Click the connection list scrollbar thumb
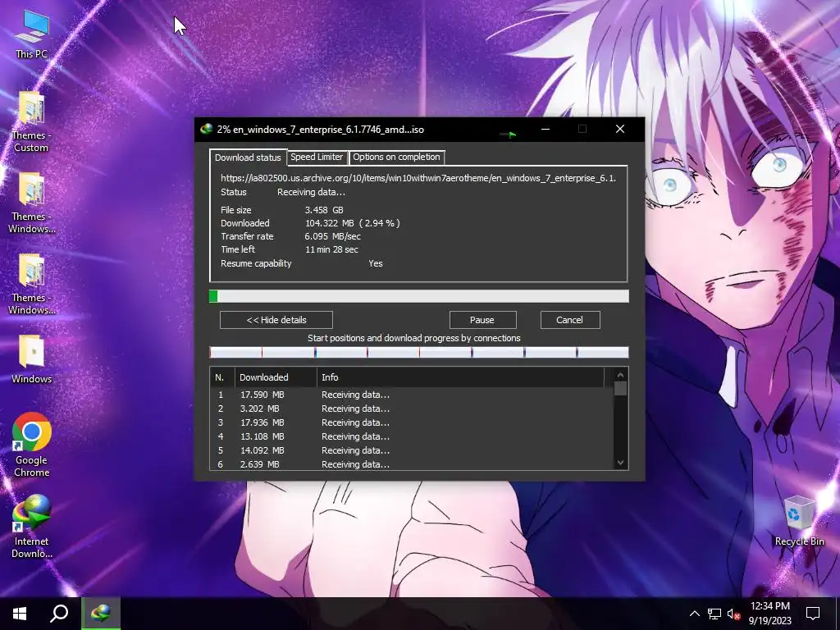840x630 pixels. pyautogui.click(x=620, y=388)
